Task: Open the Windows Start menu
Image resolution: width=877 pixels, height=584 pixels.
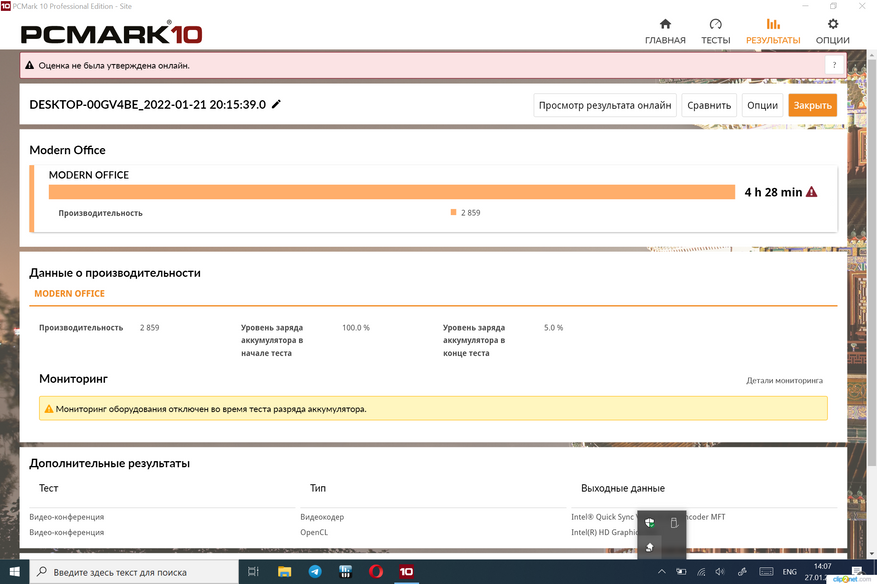Action: pos(15,572)
